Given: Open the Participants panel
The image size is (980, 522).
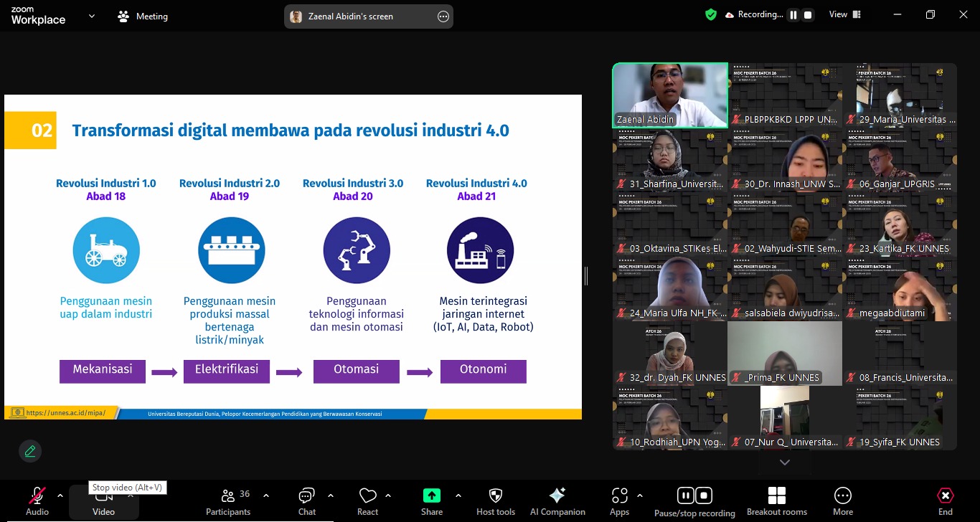Looking at the screenshot, I should [x=228, y=500].
